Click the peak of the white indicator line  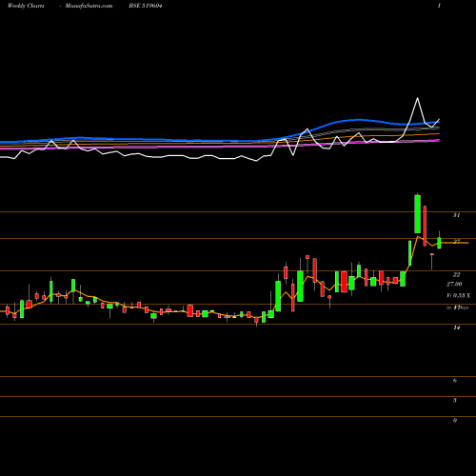point(417,98)
